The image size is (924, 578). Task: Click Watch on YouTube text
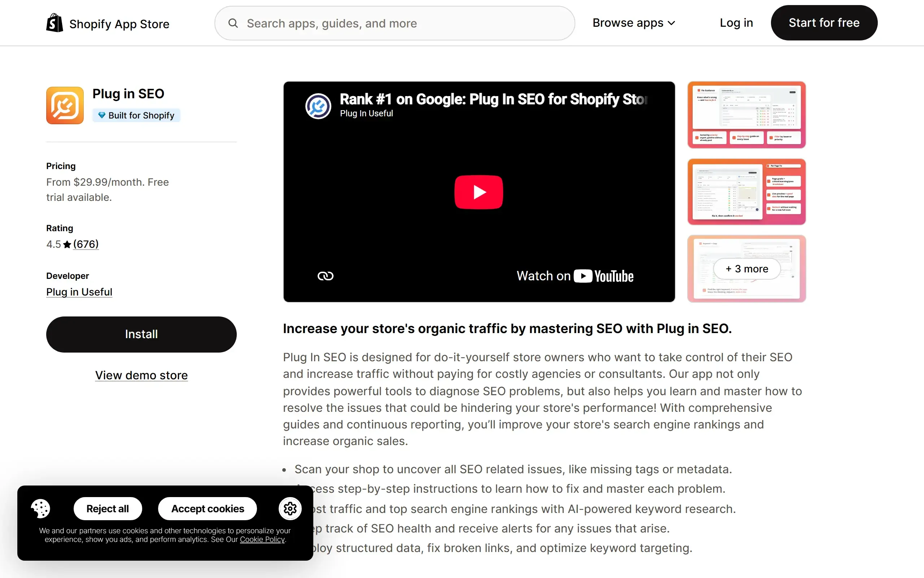[x=575, y=276]
